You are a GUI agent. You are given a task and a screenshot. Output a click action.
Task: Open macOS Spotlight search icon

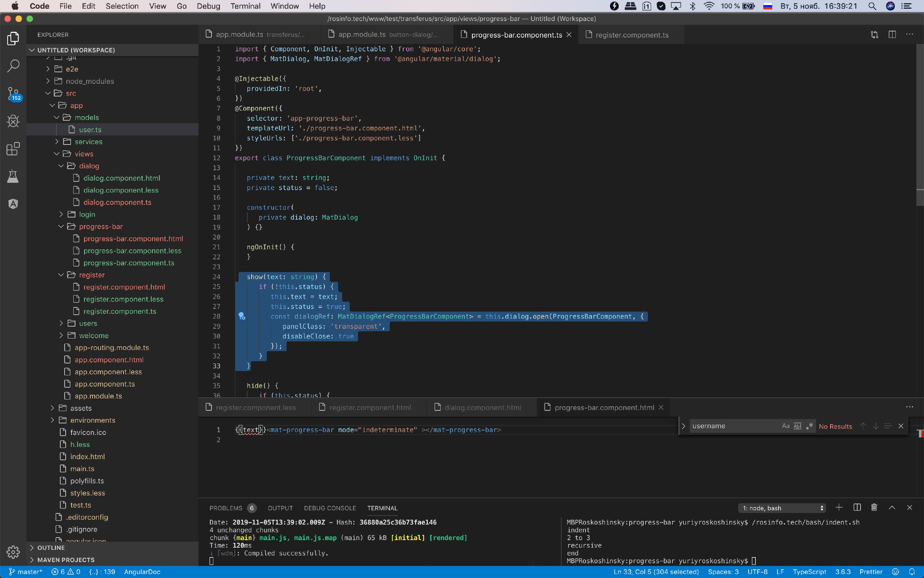(872, 6)
